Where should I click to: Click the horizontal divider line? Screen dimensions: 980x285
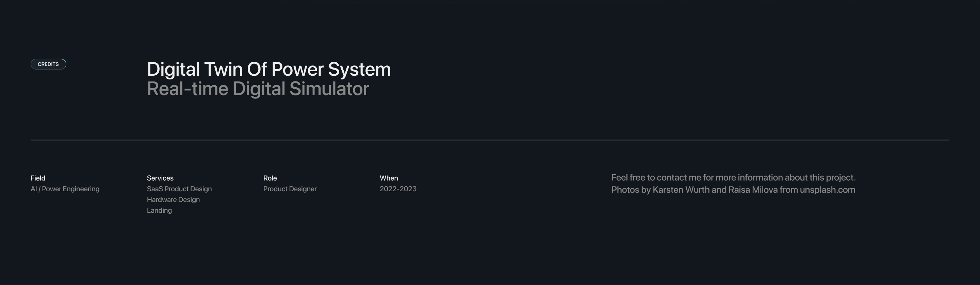[x=490, y=140]
